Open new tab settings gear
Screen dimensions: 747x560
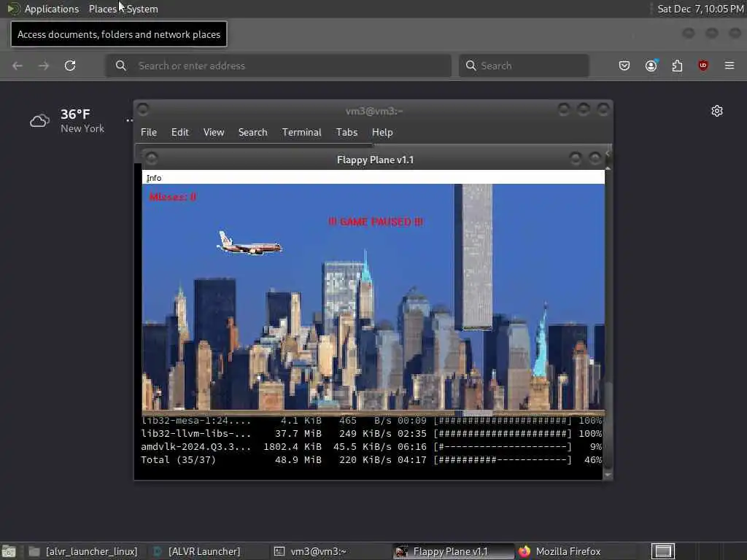point(717,111)
